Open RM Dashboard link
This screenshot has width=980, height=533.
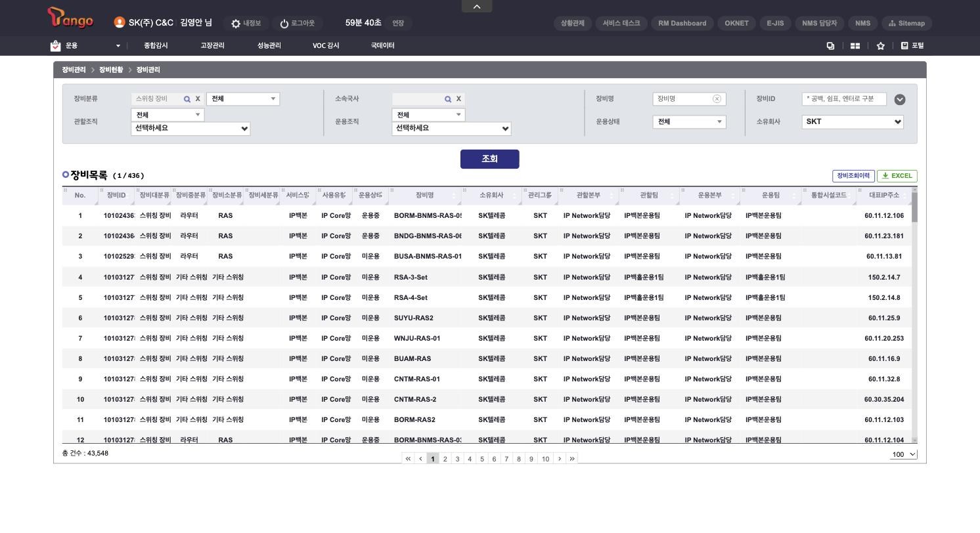682,23
